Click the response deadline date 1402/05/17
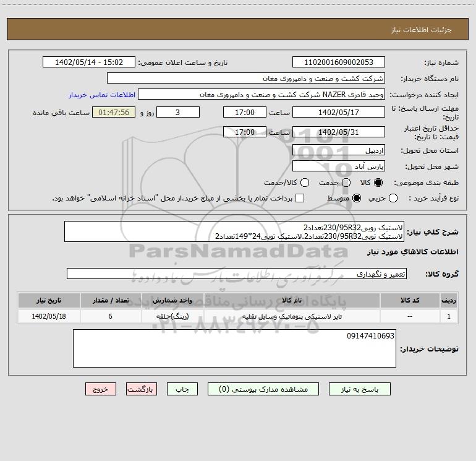 coord(339,112)
